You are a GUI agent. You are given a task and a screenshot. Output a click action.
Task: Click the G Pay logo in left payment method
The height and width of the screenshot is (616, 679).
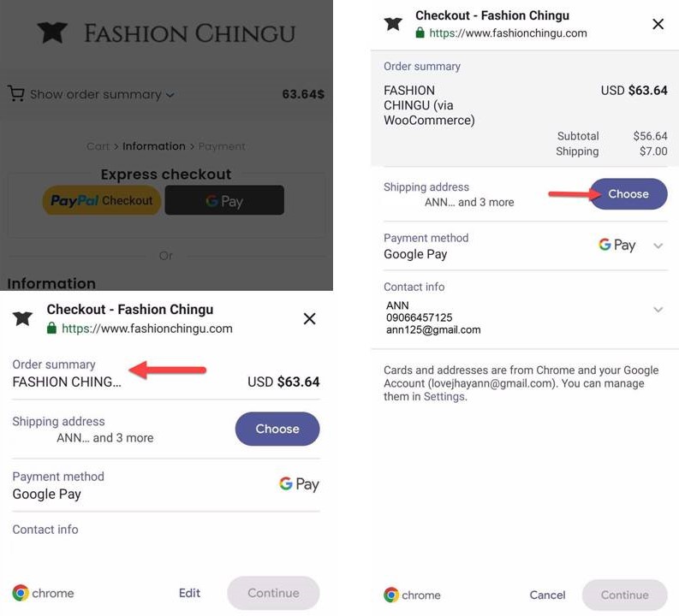299,483
